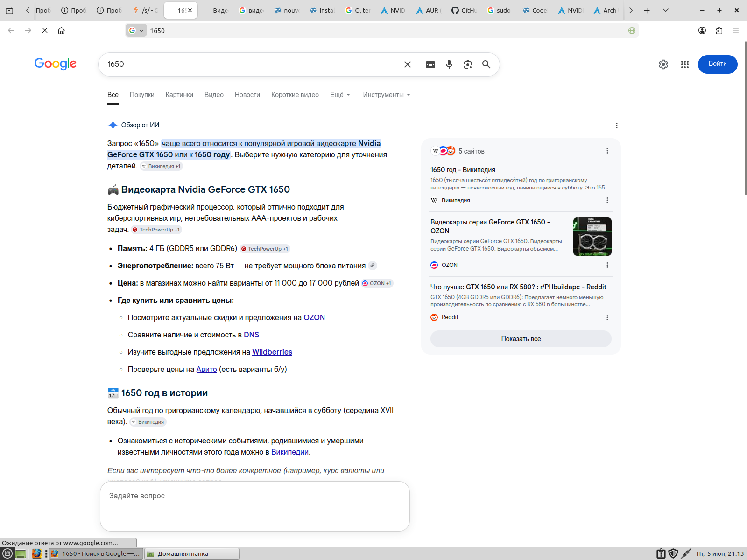
Task: Open the browser extensions puzzle icon
Action: (x=719, y=30)
